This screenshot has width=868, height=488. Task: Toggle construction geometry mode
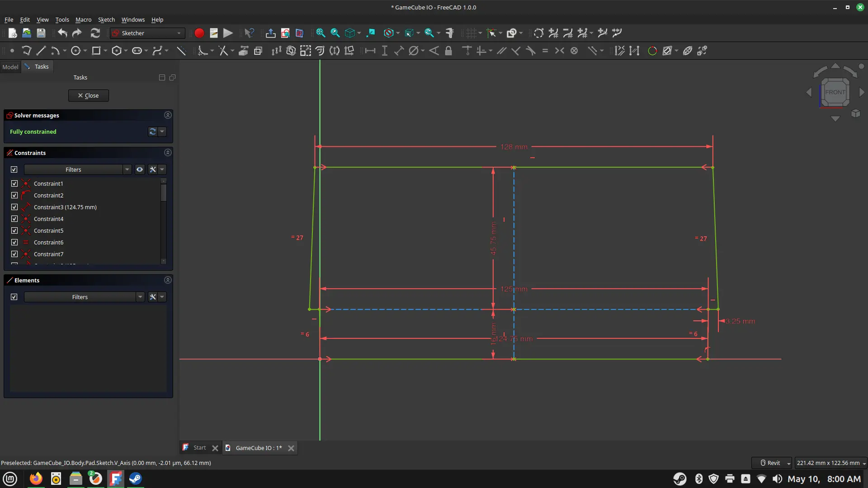point(181,51)
